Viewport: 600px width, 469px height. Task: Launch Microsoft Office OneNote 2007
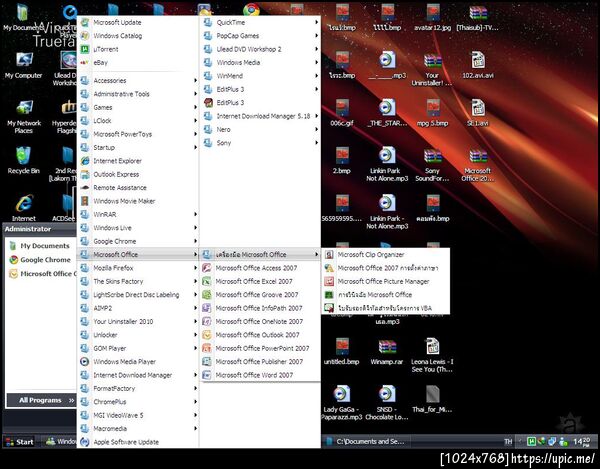point(260,321)
